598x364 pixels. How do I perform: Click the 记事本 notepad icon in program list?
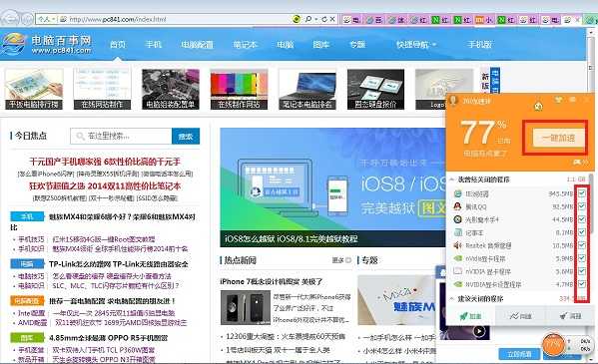(457, 232)
